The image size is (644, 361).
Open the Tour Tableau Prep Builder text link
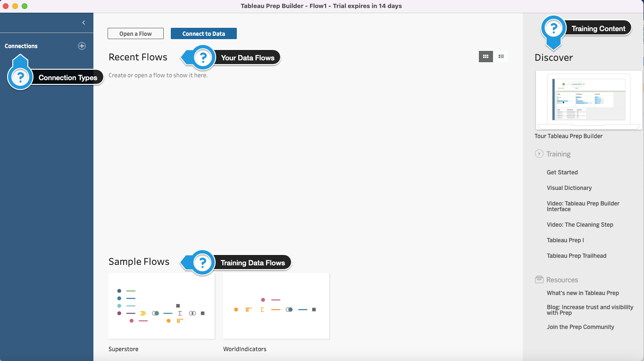[x=569, y=136]
